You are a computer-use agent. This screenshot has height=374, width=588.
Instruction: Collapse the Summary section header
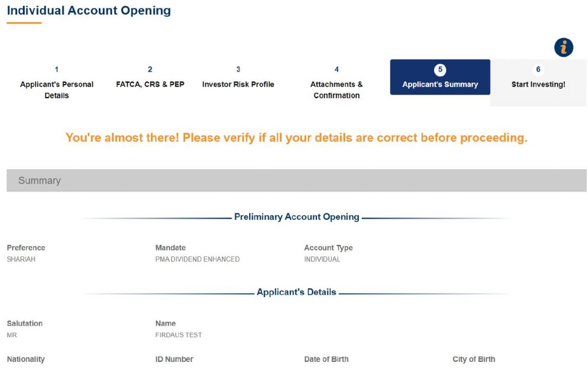pos(297,181)
